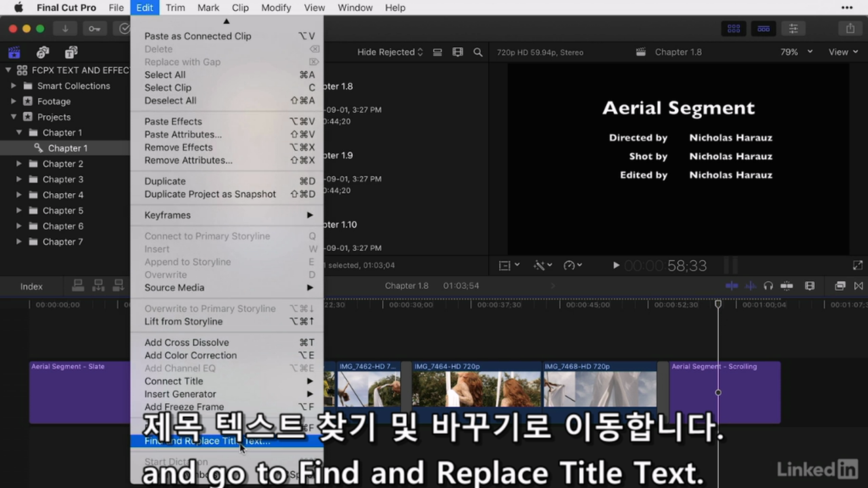Select the Chapter 7 folder
This screenshot has height=488, width=868.
[x=62, y=241]
